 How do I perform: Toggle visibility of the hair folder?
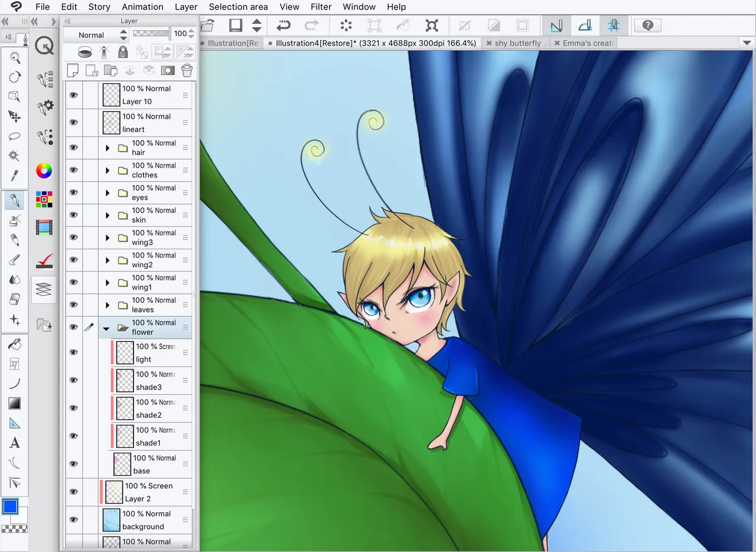coord(73,148)
